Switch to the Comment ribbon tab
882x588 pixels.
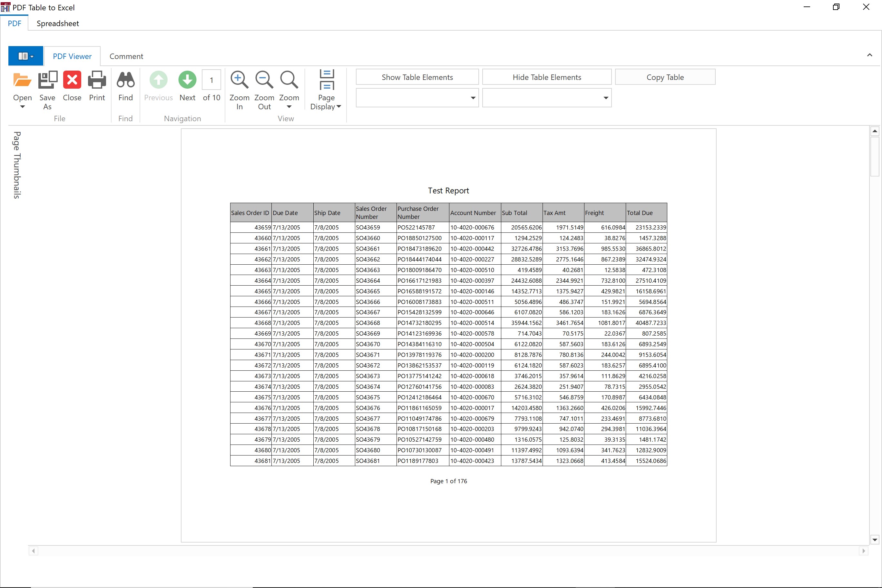[126, 56]
